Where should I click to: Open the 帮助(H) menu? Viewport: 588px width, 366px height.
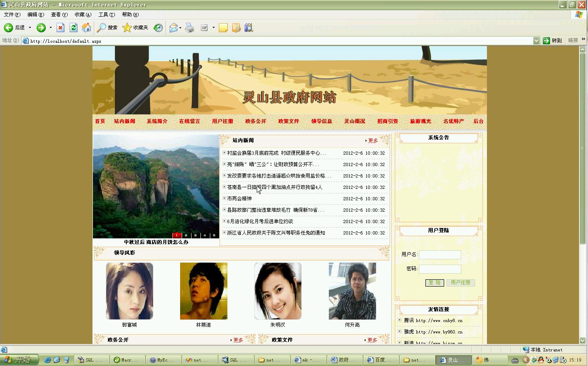tap(130, 15)
